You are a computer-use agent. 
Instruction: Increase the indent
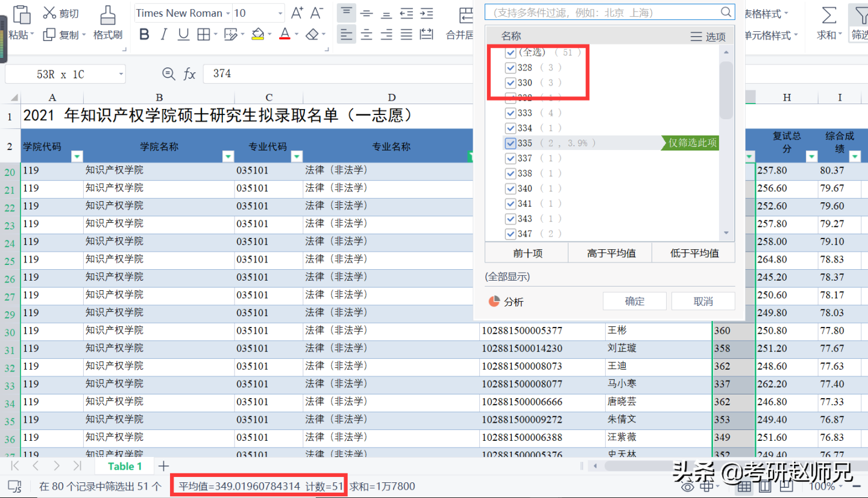[427, 13]
